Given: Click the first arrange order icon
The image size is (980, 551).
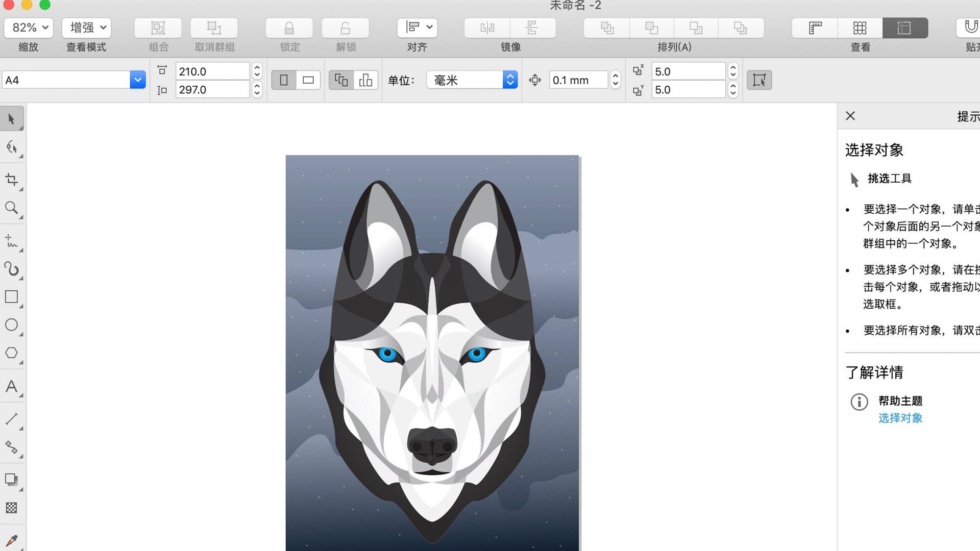Looking at the screenshot, I should [607, 28].
